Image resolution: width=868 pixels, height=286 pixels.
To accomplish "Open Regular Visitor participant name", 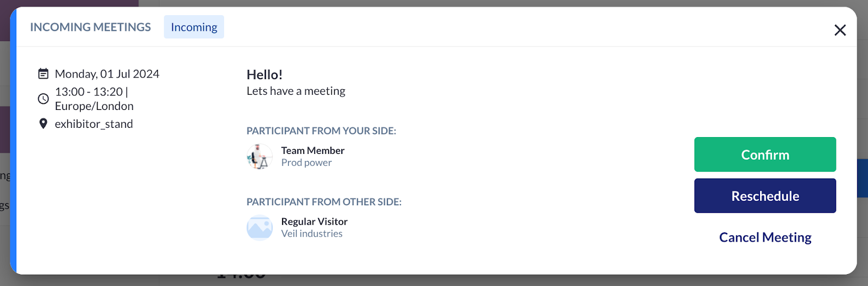I will 314,222.
